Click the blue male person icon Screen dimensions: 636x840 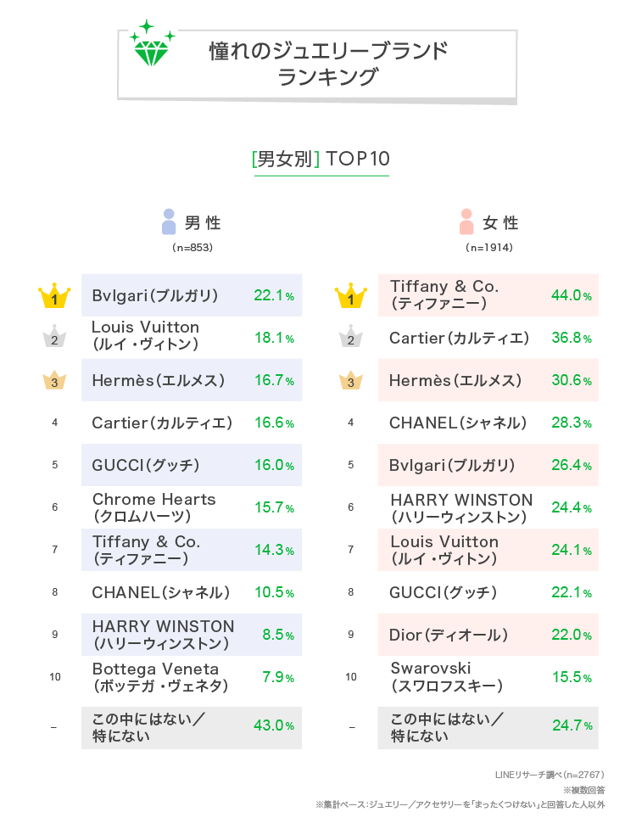coord(169,222)
